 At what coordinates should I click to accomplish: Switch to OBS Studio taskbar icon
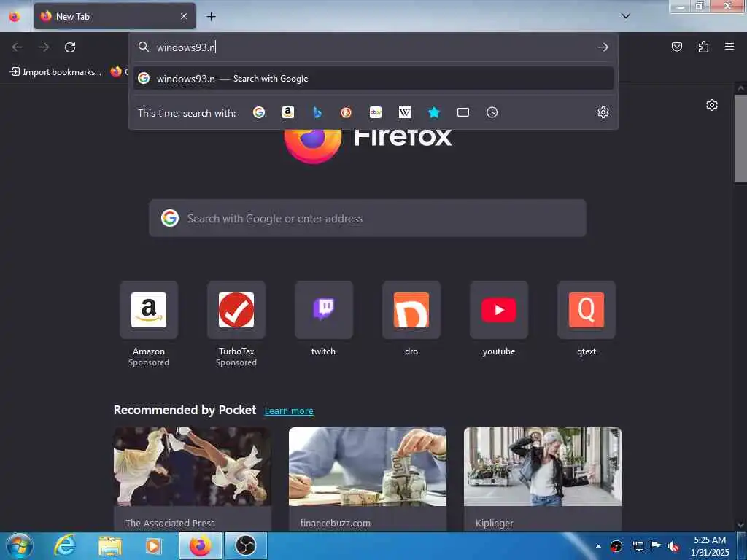tap(246, 545)
